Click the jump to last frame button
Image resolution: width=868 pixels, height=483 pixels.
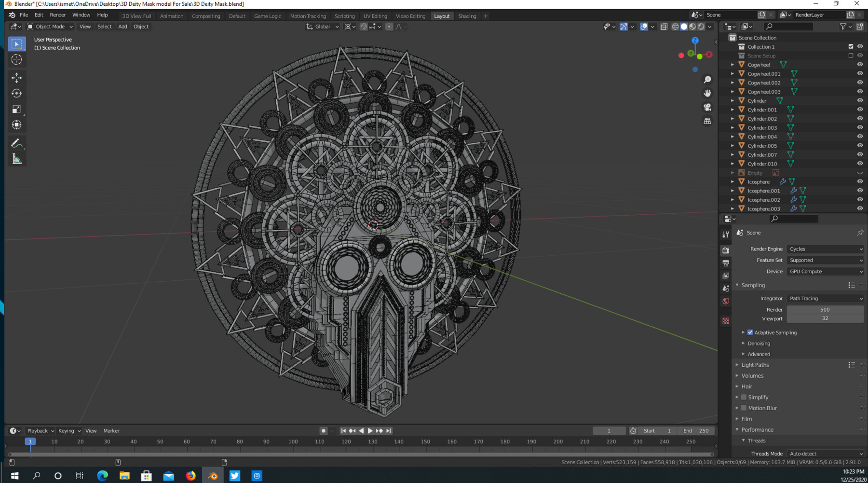click(x=389, y=430)
